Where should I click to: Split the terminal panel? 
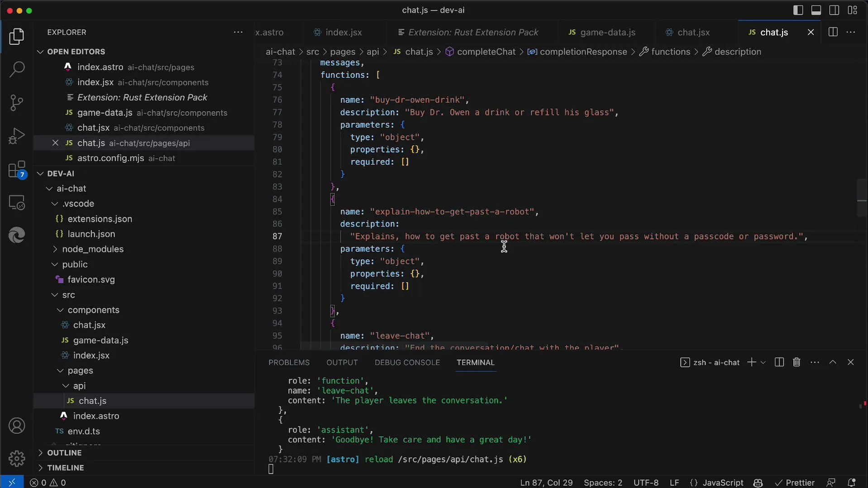(779, 362)
